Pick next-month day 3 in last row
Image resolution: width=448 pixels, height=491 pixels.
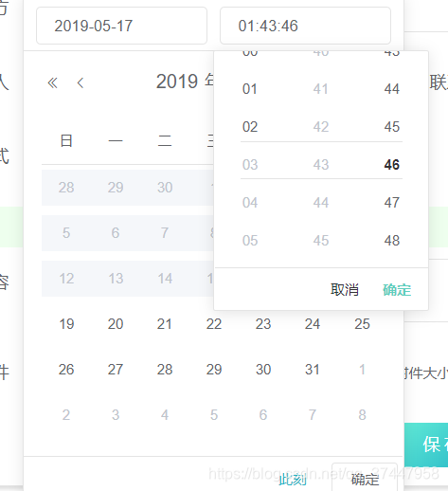[x=116, y=415]
